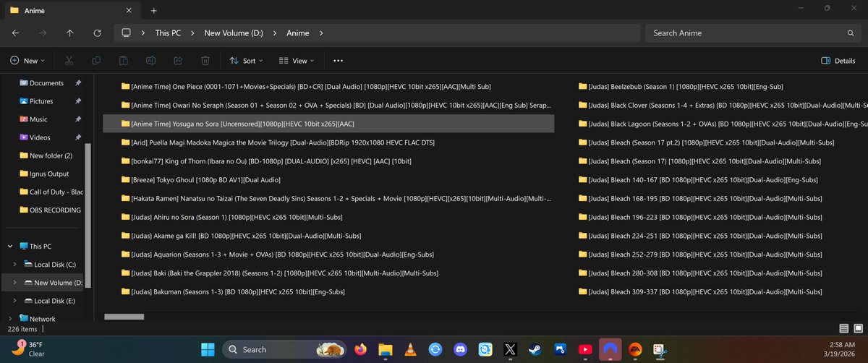The image size is (868, 363).
Task: Open the EA app from the taskbar
Action: (635, 349)
